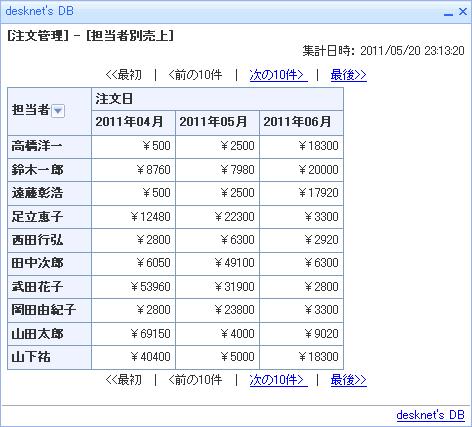
Task: Click bottom 次の10件 pagination link
Action: point(278,380)
